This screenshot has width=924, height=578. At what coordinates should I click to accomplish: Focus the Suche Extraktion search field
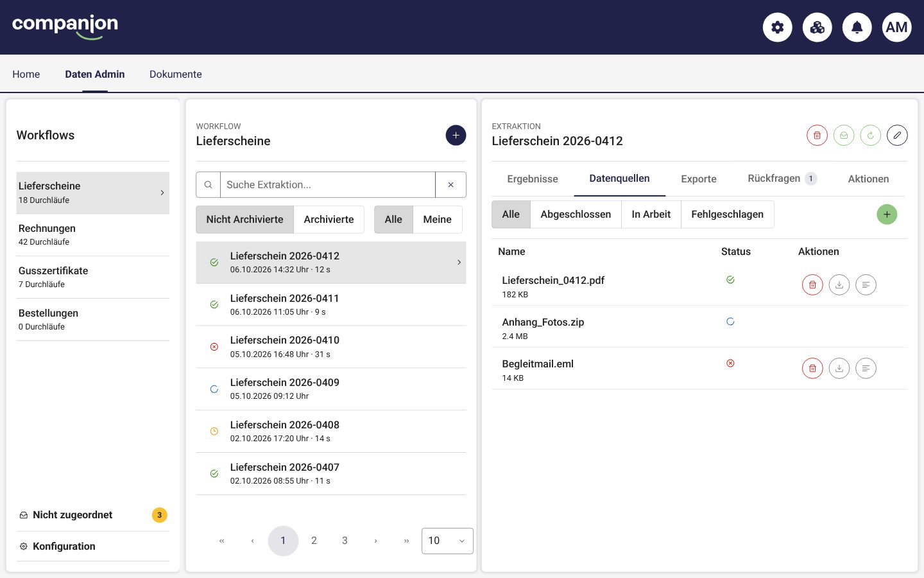click(328, 185)
